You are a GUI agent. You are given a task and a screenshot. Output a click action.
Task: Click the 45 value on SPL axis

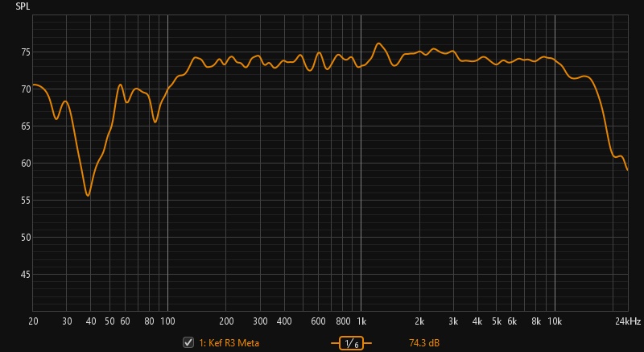pyautogui.click(x=25, y=275)
